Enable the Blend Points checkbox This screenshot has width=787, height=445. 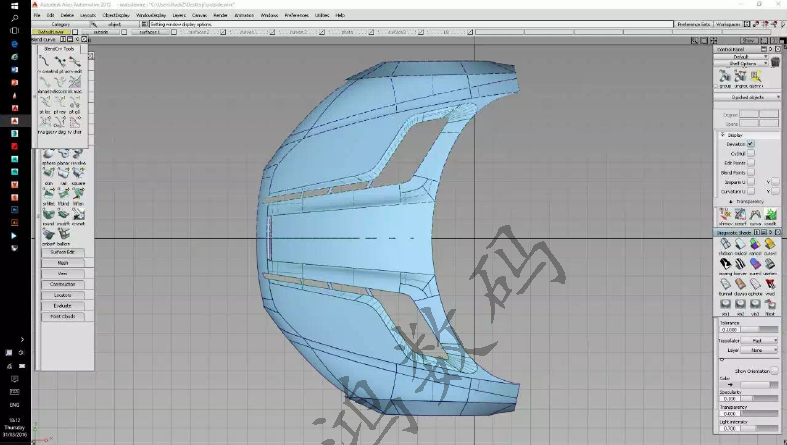751,173
